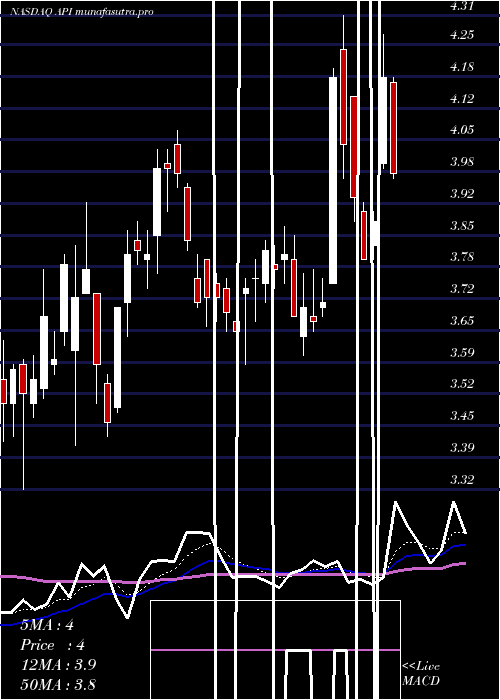Click the 4.25 price axis label
Screen dimensions: 500x700
pyautogui.click(x=463, y=35)
